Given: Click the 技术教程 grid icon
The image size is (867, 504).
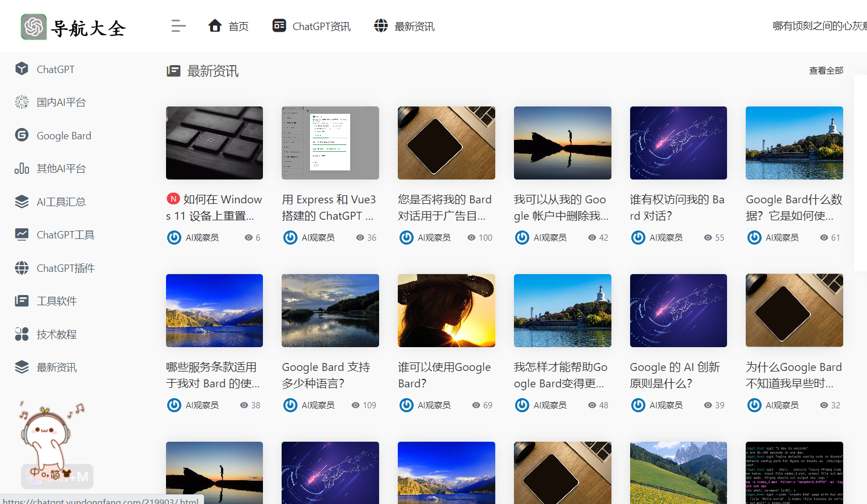Looking at the screenshot, I should click(x=22, y=334).
